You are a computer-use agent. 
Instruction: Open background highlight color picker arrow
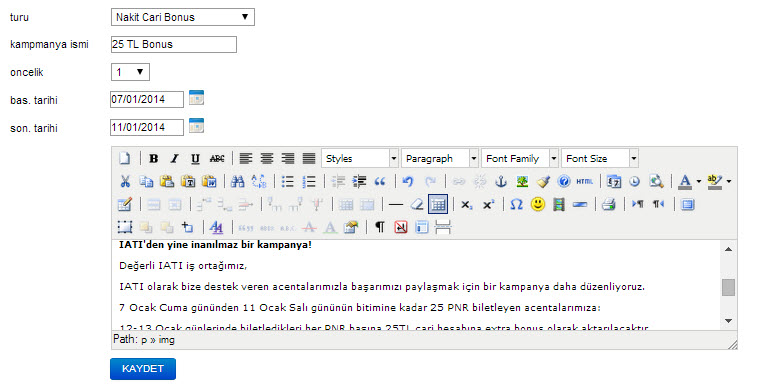coord(729,182)
